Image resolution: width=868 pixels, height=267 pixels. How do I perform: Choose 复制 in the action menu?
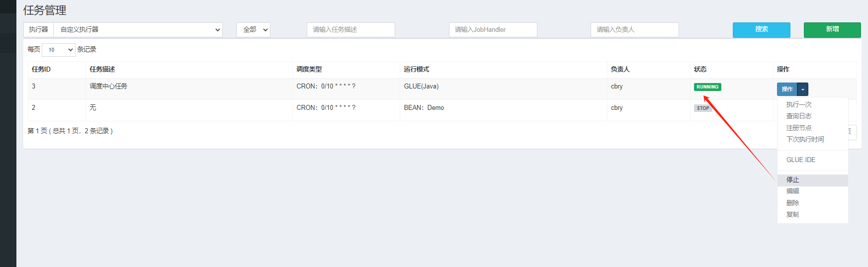click(x=813, y=214)
